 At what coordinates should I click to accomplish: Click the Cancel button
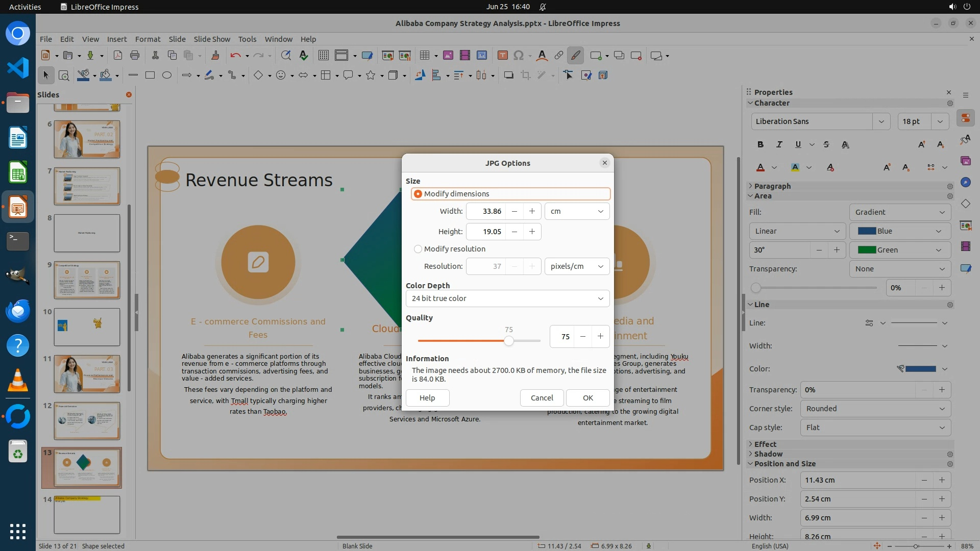pos(542,398)
